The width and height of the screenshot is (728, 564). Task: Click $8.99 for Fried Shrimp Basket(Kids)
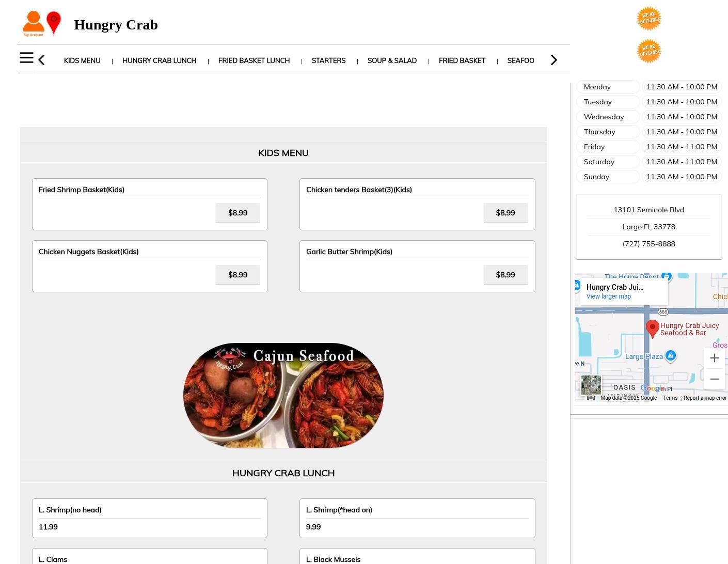238,213
